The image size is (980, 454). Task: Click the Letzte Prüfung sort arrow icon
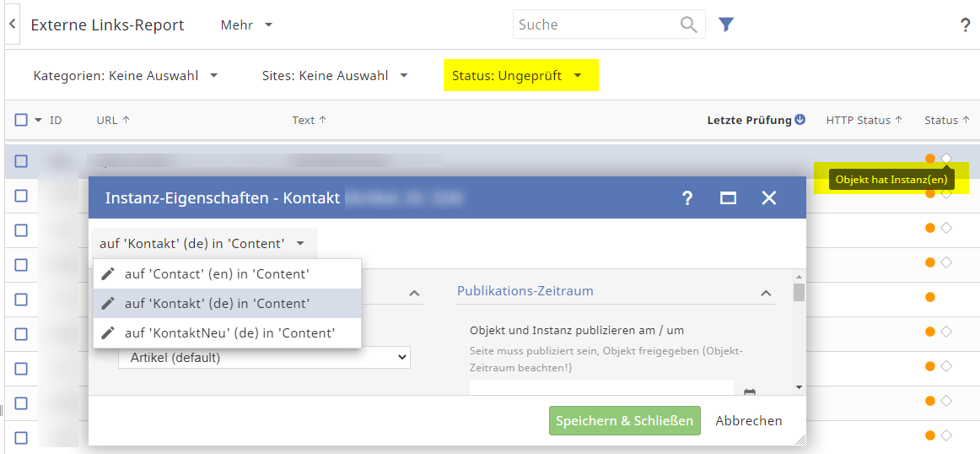point(800,120)
